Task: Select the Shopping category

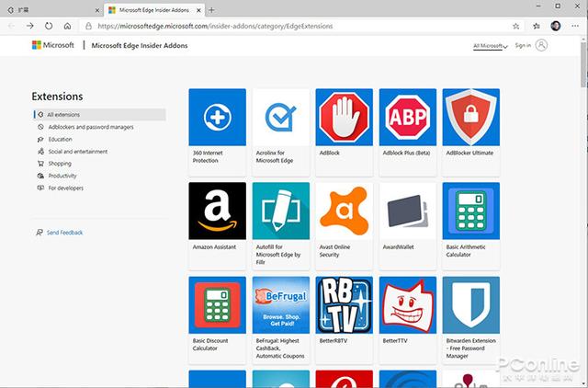Action: click(x=60, y=164)
